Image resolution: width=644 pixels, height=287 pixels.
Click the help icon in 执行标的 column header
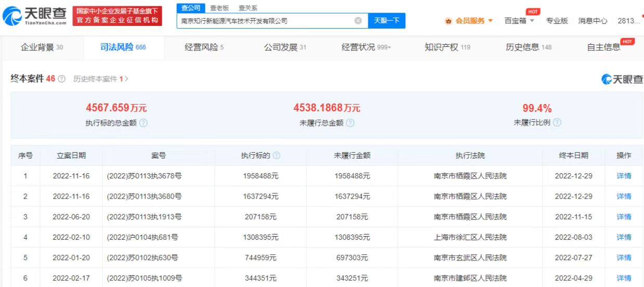tap(276, 155)
